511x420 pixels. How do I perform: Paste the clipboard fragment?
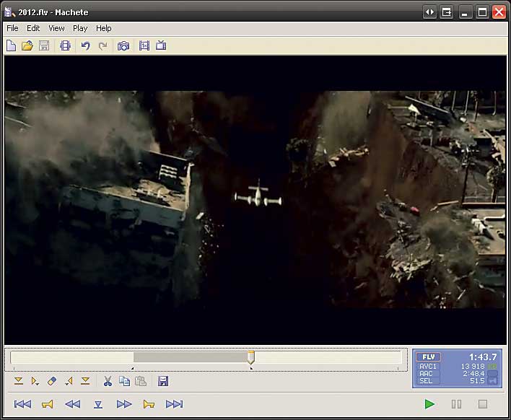pos(141,381)
